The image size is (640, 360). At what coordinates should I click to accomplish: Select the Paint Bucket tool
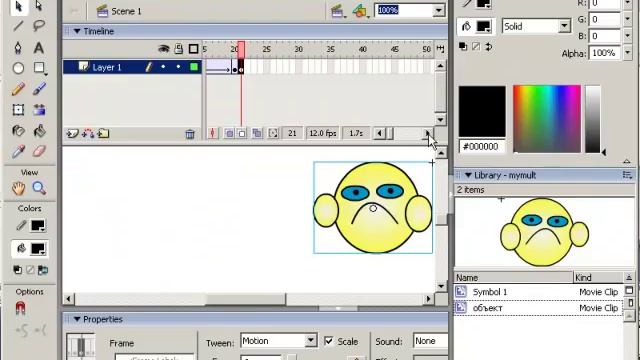click(x=39, y=131)
